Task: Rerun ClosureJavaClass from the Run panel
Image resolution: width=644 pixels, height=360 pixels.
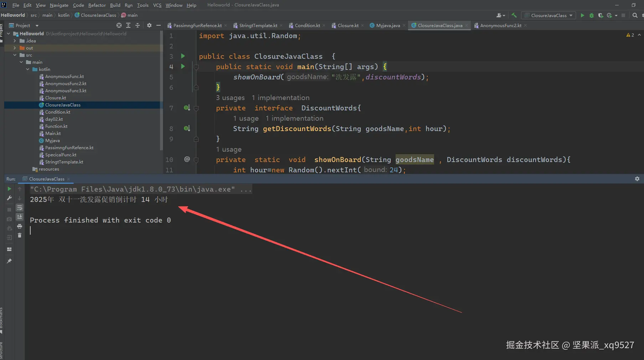Action: click(x=9, y=189)
